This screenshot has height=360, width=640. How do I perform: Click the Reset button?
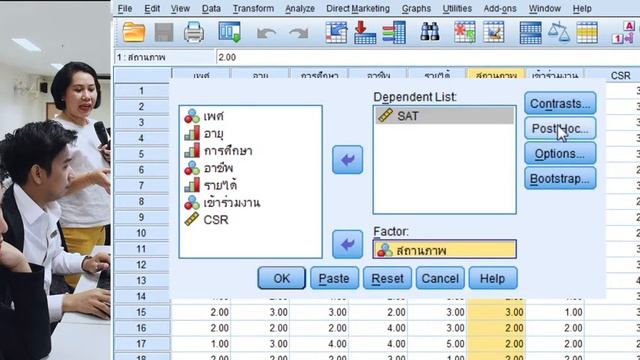pyautogui.click(x=387, y=278)
